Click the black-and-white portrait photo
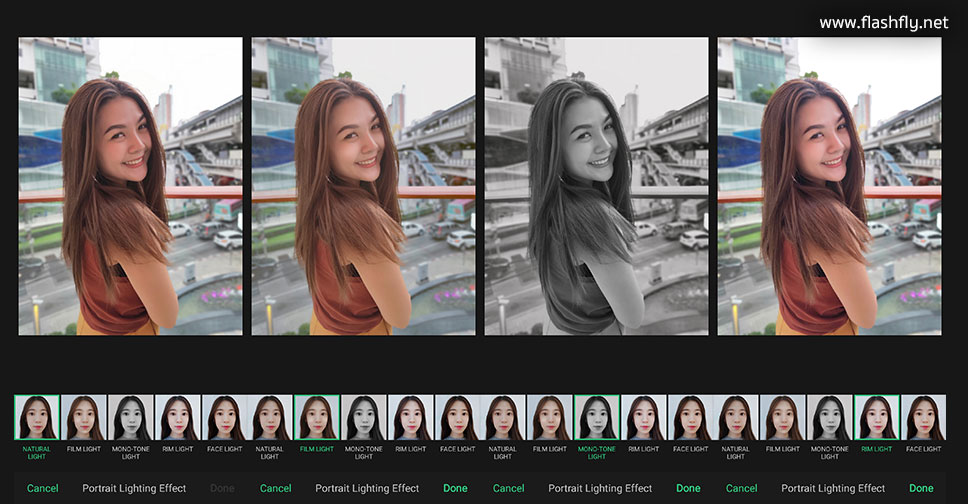968x504 pixels. tap(596, 186)
